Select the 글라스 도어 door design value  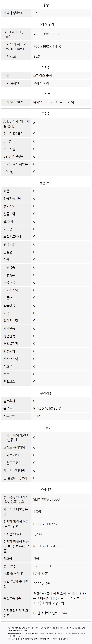pyautogui.click(x=41, y=83)
